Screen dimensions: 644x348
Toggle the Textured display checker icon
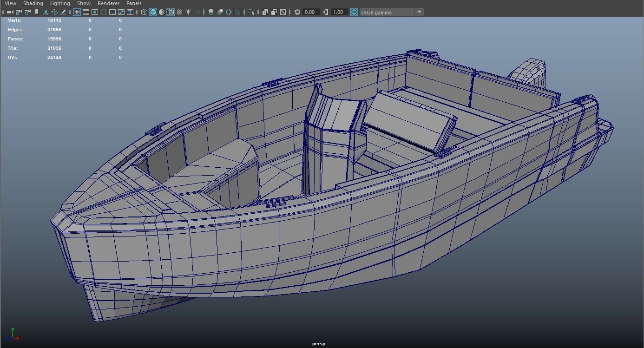tap(179, 12)
